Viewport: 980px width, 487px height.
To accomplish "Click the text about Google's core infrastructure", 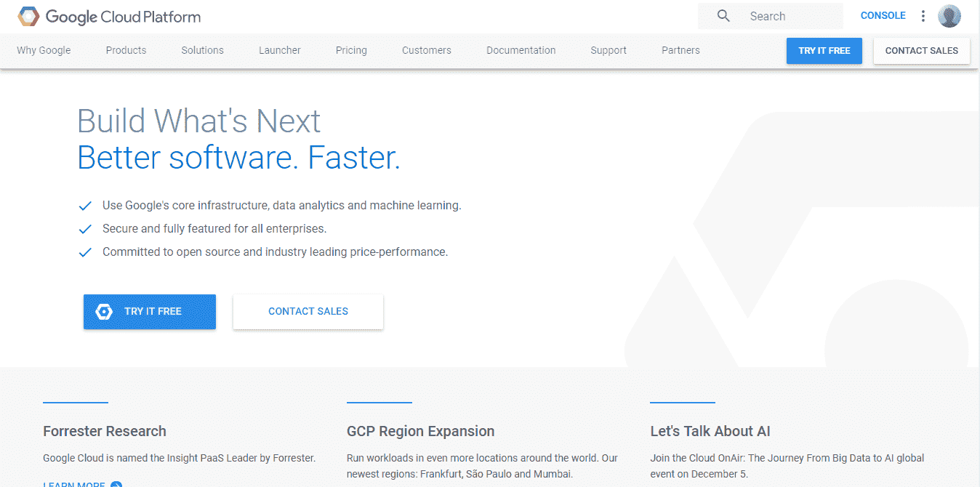I will click(282, 206).
